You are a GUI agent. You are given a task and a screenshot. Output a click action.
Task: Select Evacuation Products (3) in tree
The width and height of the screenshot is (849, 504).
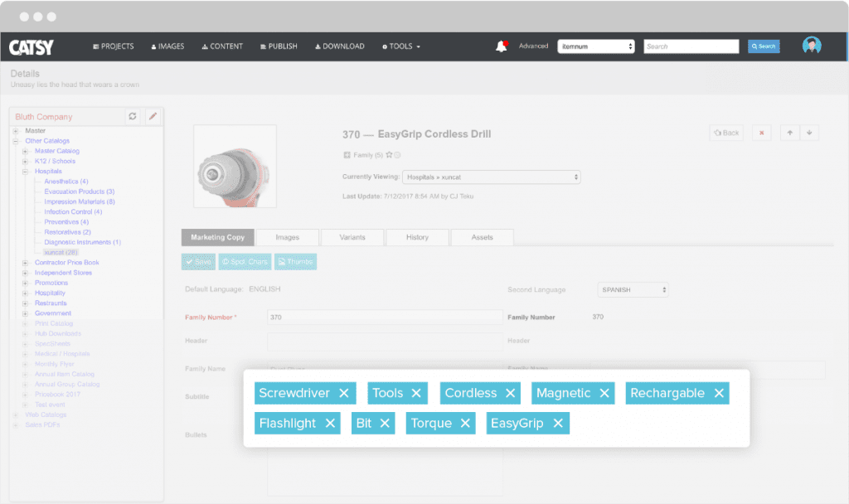coord(80,191)
